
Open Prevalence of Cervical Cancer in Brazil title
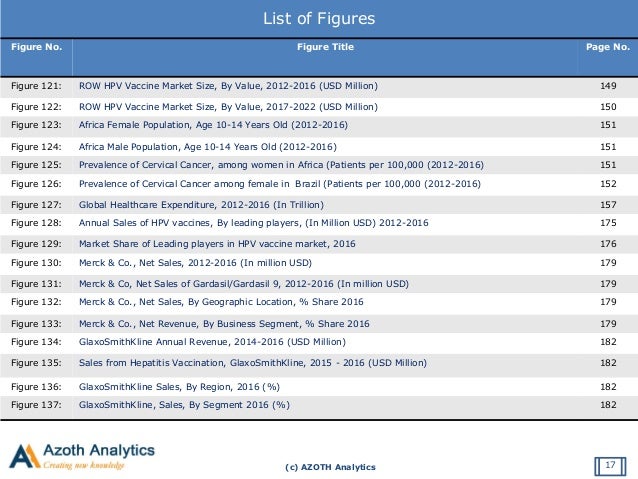(x=280, y=184)
